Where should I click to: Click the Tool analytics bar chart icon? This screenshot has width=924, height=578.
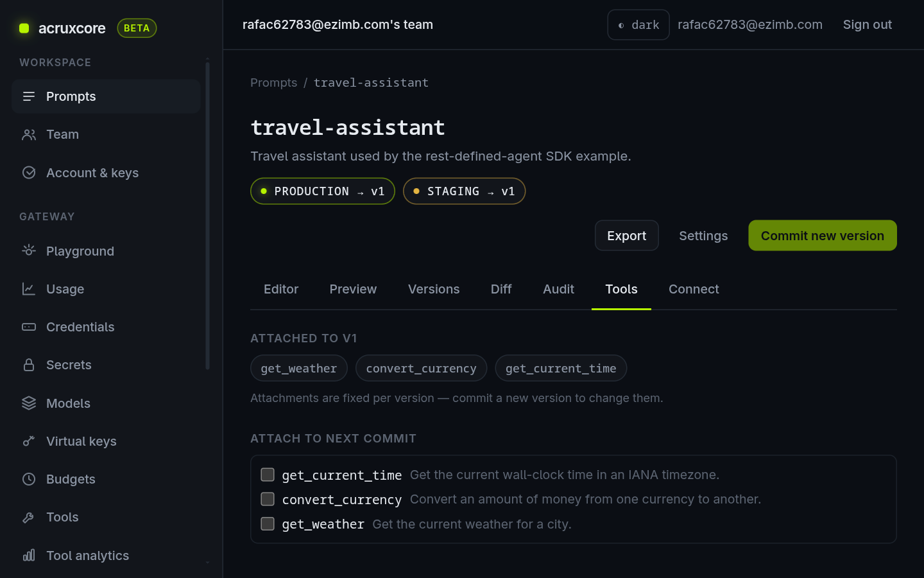(29, 555)
